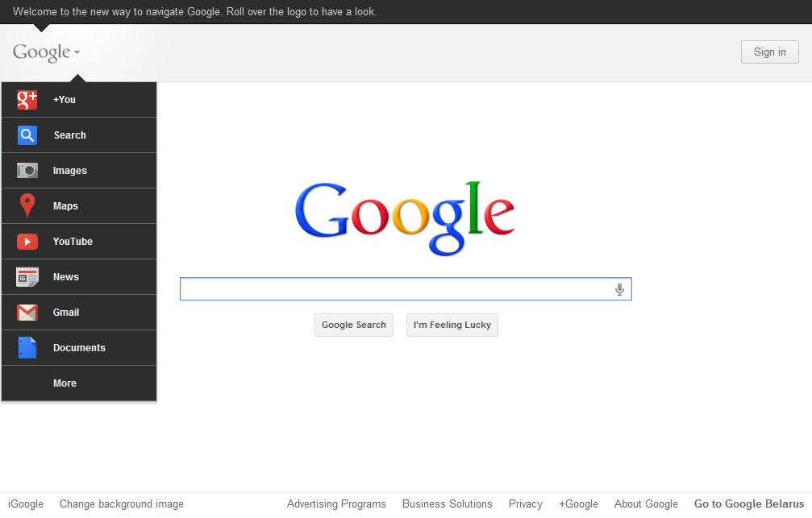Click the large colorful Google logo

click(405, 218)
